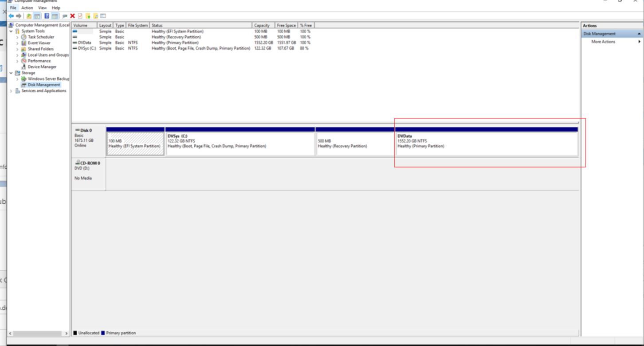
Task: Sort by the % Free column header
Action: 306,26
